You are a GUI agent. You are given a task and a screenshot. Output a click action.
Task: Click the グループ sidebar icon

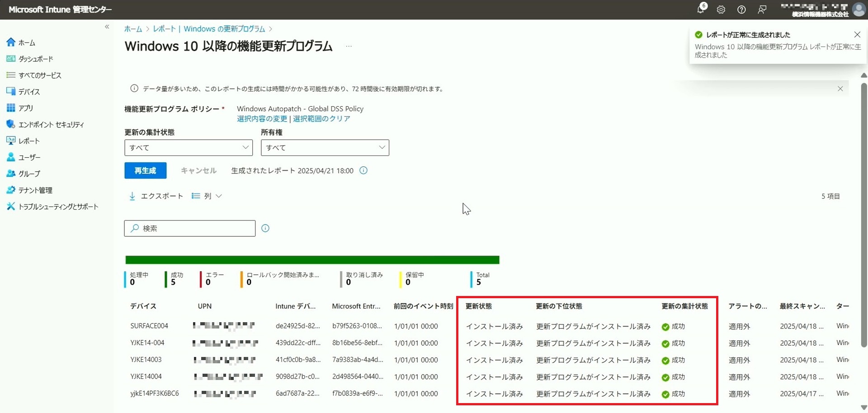point(11,174)
